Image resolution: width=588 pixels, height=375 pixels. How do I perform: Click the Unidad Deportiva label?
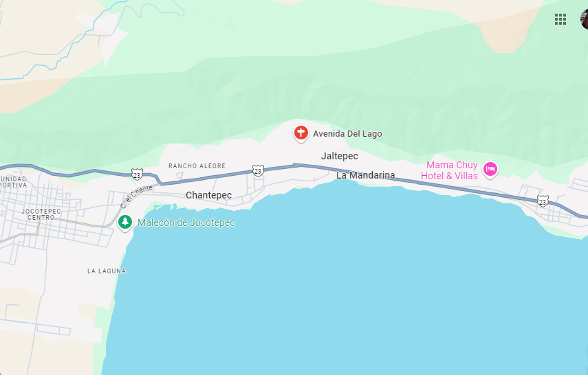pyautogui.click(x=13, y=182)
